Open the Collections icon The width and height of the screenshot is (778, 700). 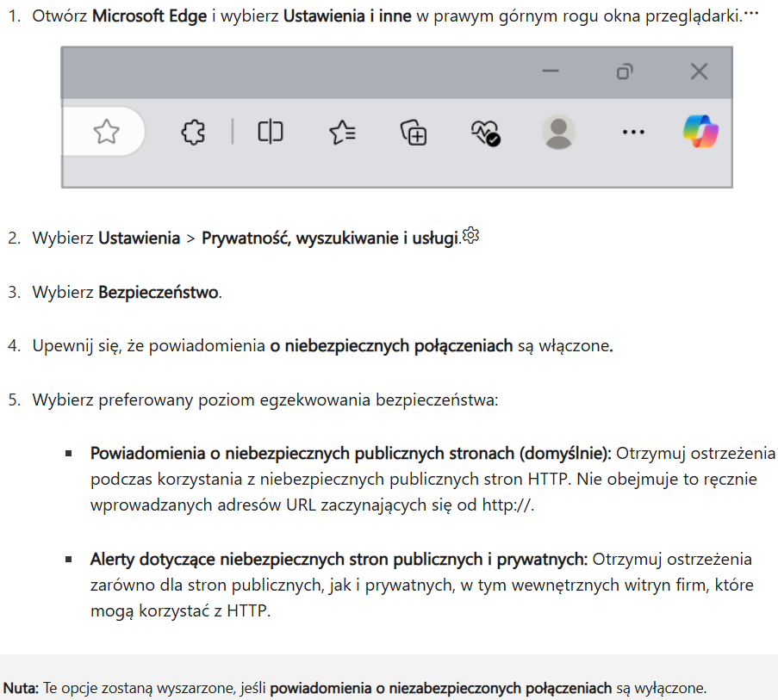413,132
